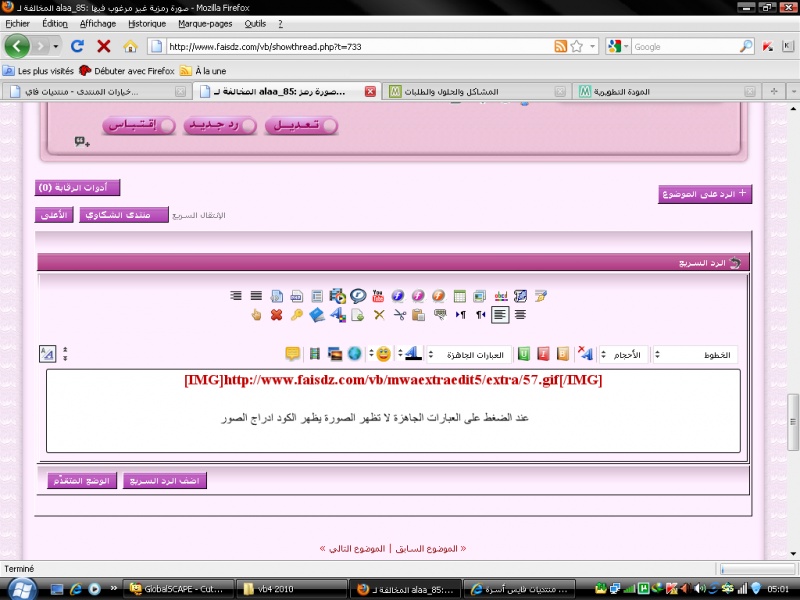Open the smiley emoticon picker
The height and width of the screenshot is (600, 800).
(383, 354)
